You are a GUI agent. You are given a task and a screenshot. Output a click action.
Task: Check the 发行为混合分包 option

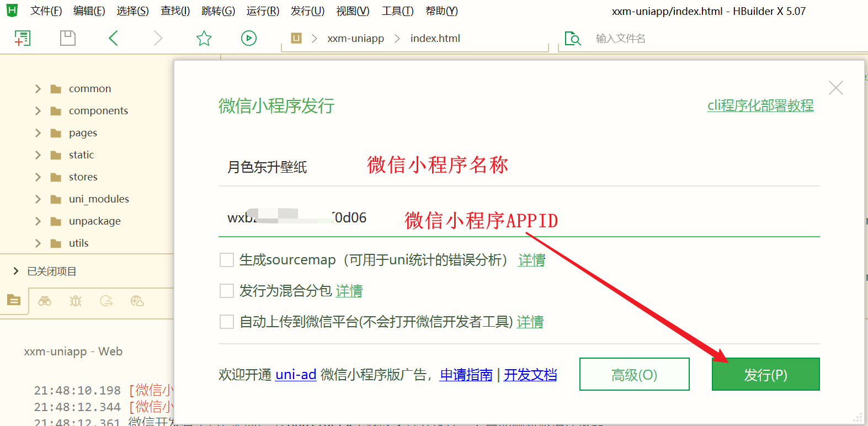pos(227,291)
